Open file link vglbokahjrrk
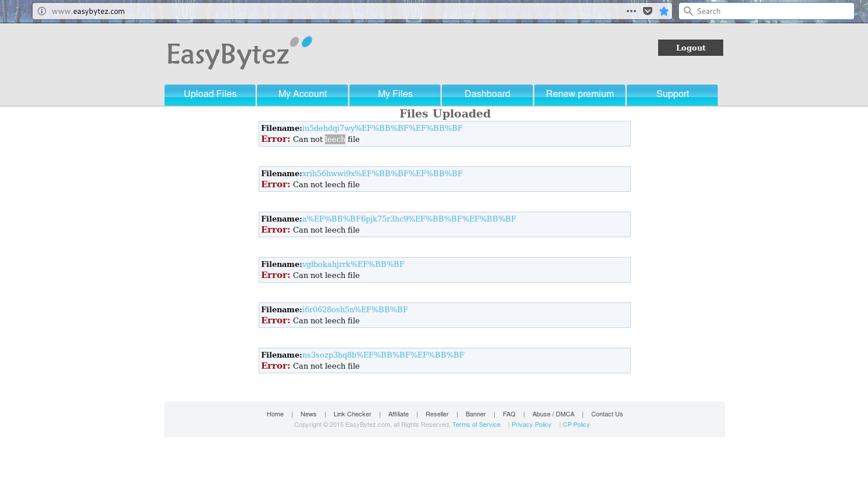The height and width of the screenshot is (485, 868). 353,265
